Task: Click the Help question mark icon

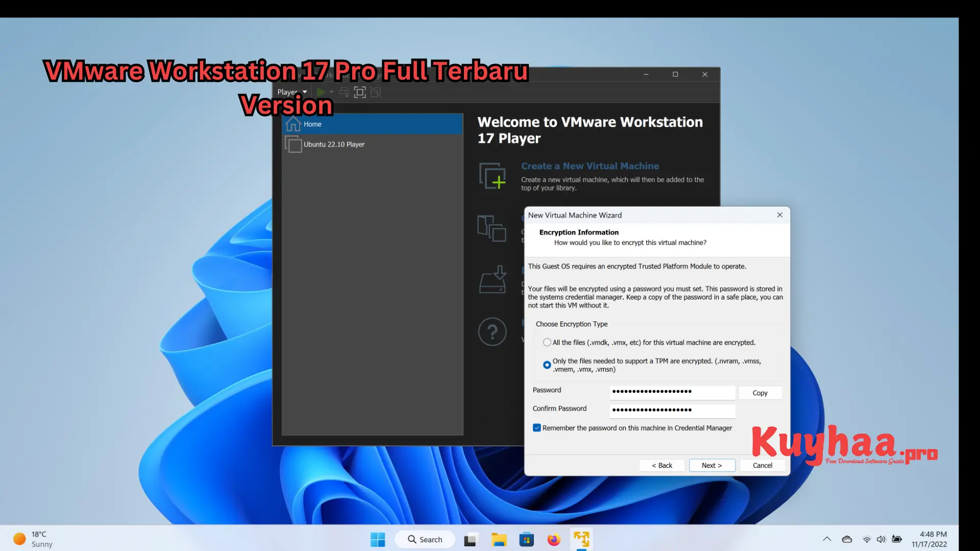Action: 492,332
